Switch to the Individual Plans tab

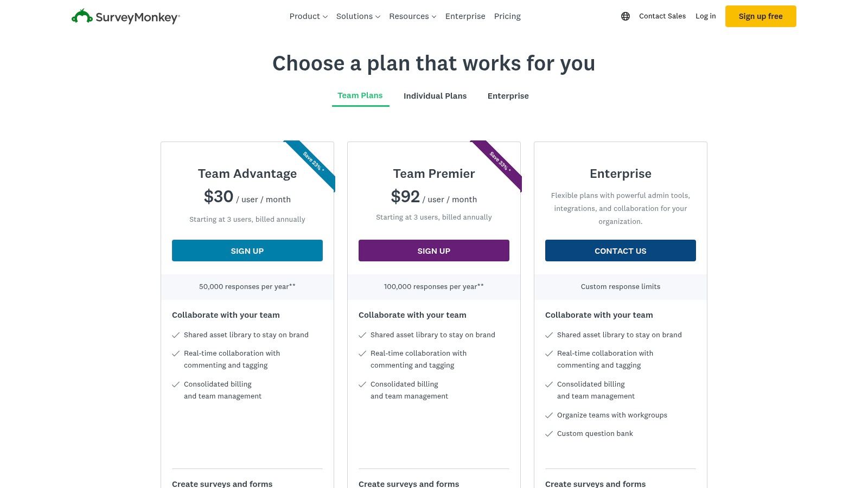435,96
